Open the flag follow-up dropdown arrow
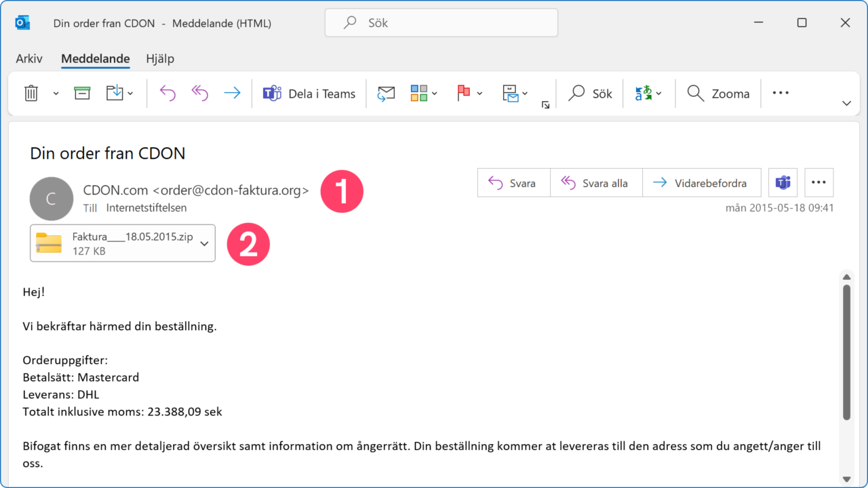This screenshot has width=868, height=488. pos(479,94)
